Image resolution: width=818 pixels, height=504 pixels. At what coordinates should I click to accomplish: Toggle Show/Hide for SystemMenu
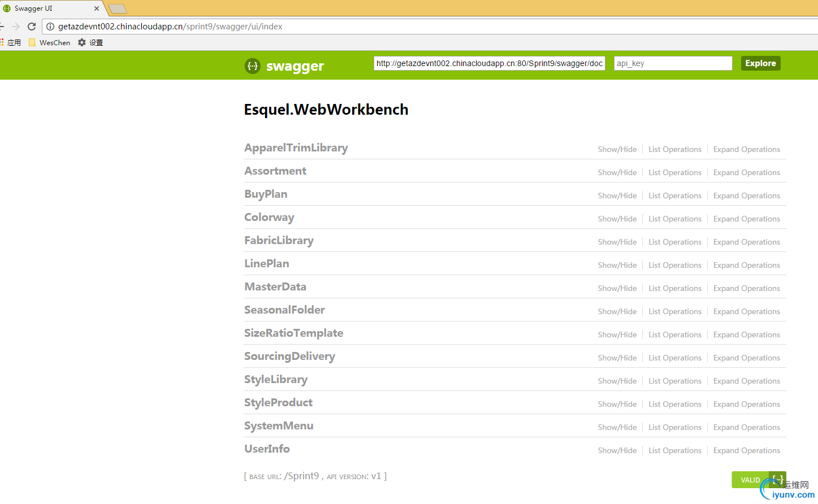617,427
